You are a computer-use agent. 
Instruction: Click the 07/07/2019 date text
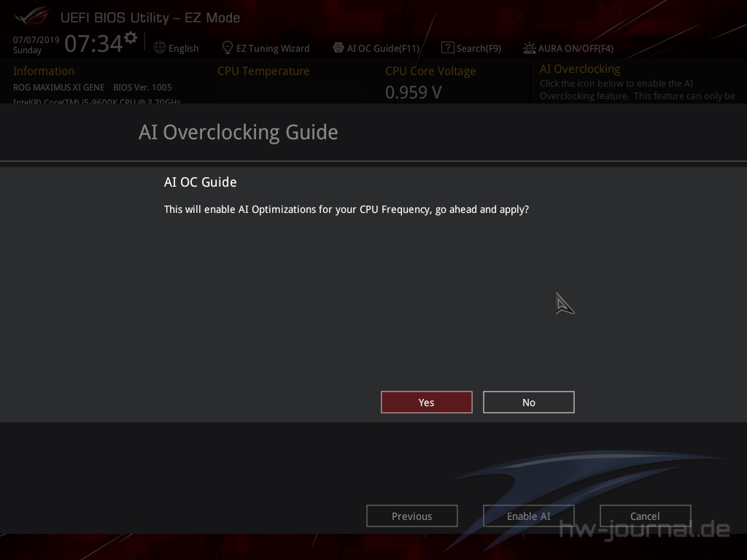pyautogui.click(x=36, y=39)
